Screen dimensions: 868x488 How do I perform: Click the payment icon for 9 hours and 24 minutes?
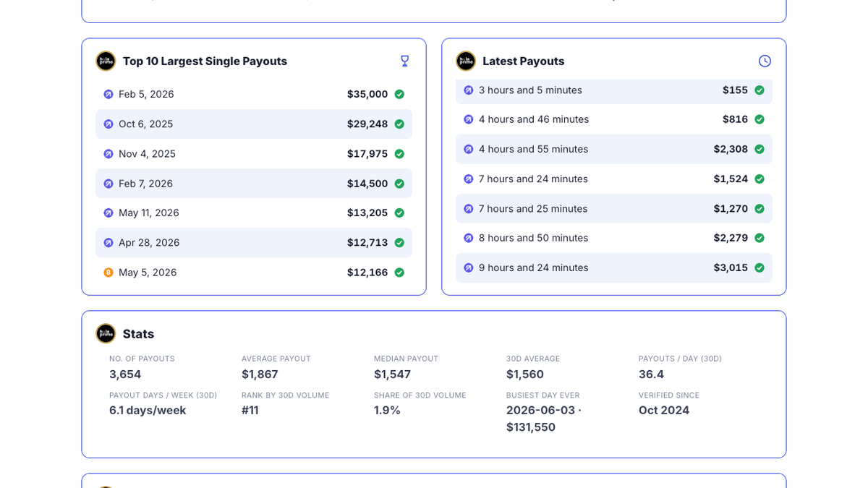[469, 267]
